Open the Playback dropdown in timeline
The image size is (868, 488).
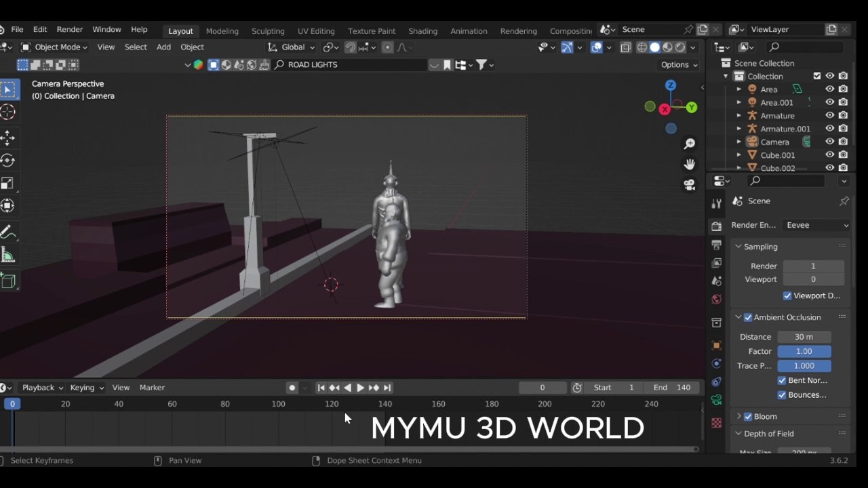(42, 388)
